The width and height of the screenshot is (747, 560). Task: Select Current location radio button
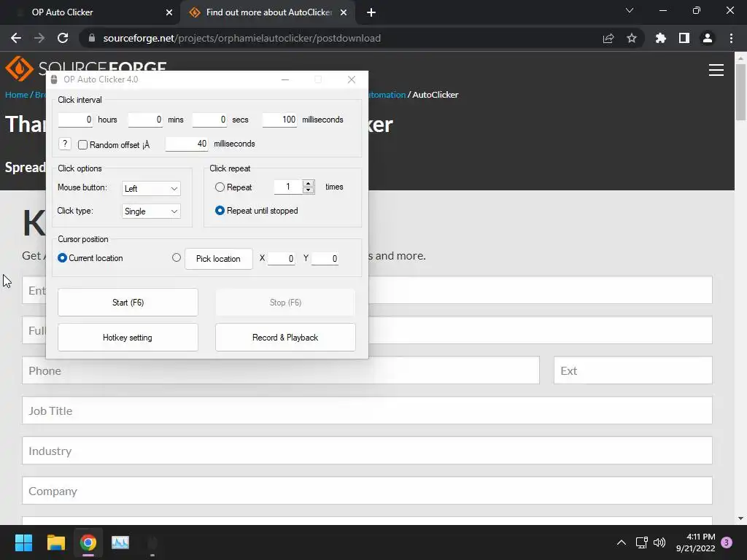63,257
